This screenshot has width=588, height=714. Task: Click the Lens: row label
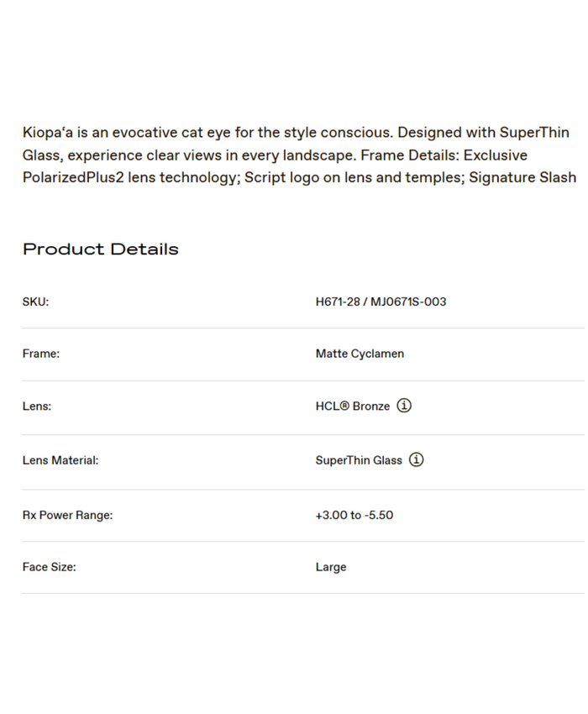click(x=37, y=406)
